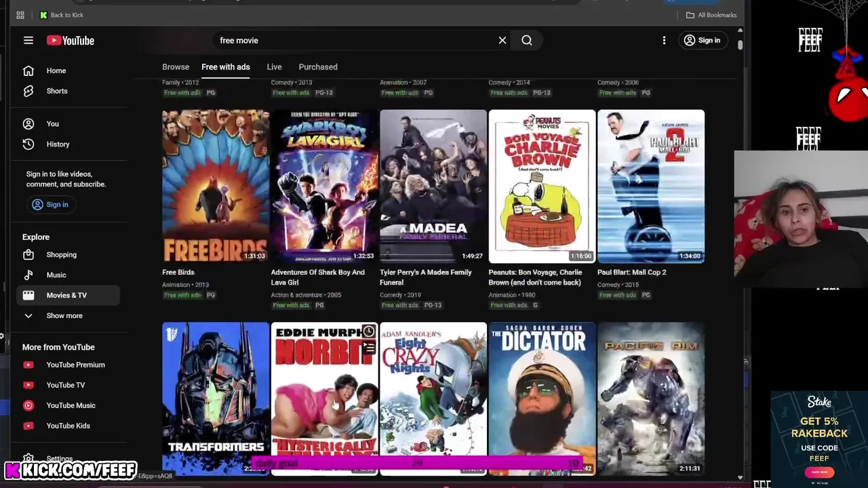Open the Purchased tab

(318, 67)
